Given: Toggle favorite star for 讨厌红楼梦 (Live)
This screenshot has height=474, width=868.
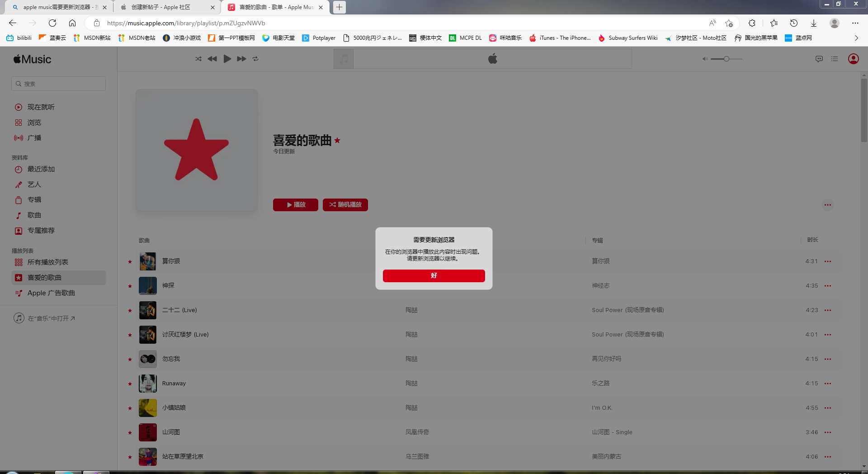Looking at the screenshot, I should [130, 335].
